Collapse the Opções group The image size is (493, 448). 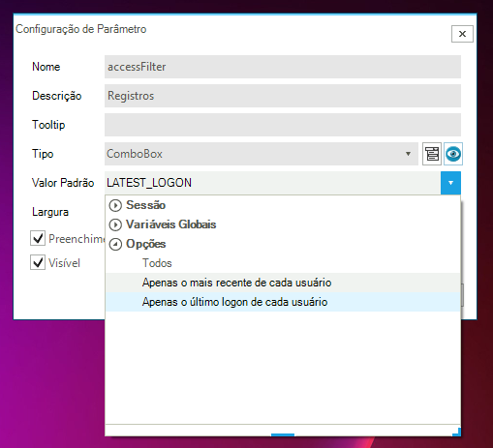coord(115,245)
